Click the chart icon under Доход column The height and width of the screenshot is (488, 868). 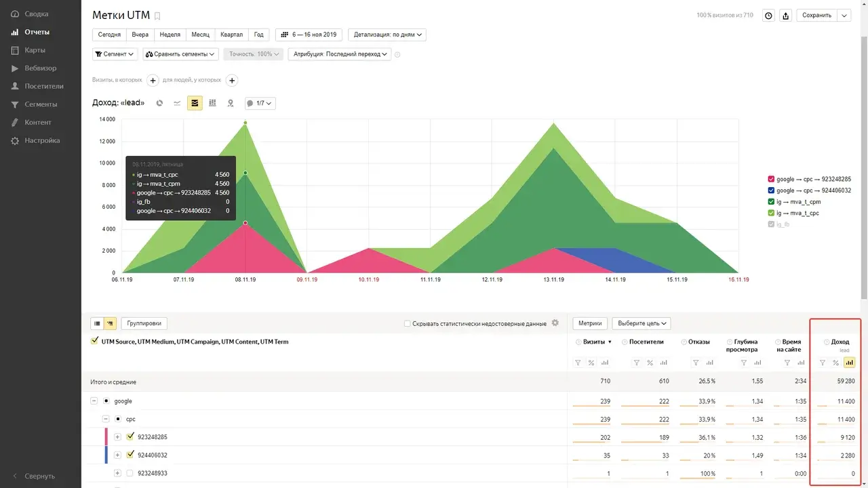click(x=849, y=363)
